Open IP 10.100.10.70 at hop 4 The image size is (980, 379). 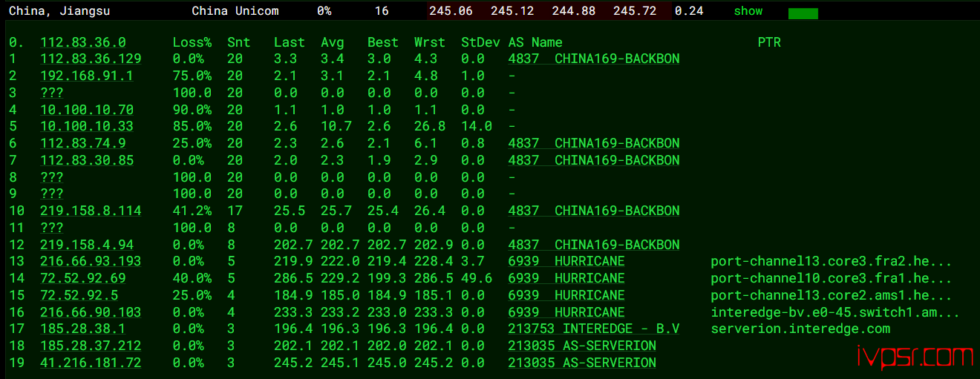click(87, 110)
